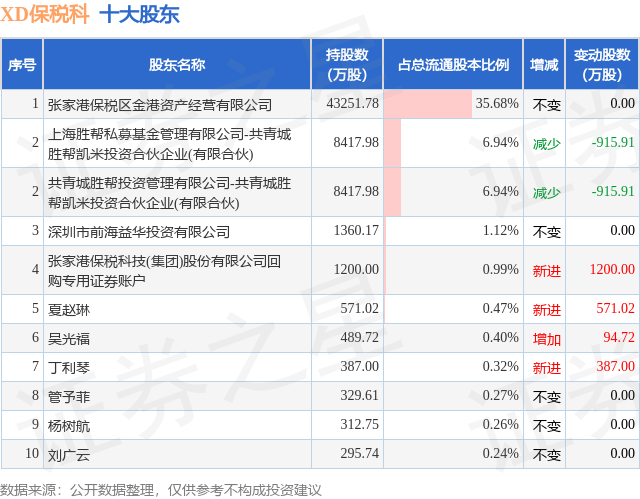Click holdings value 43251.78

pos(353,103)
